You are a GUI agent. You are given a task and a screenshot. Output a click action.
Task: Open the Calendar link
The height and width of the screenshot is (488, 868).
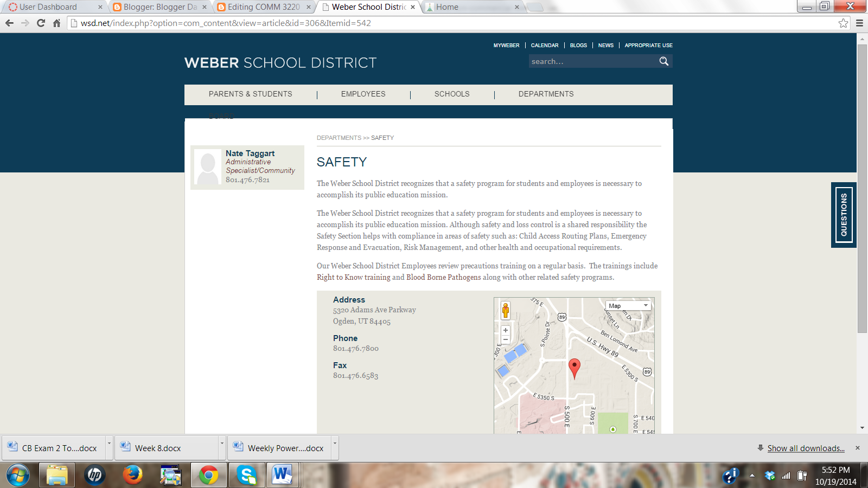tap(545, 46)
